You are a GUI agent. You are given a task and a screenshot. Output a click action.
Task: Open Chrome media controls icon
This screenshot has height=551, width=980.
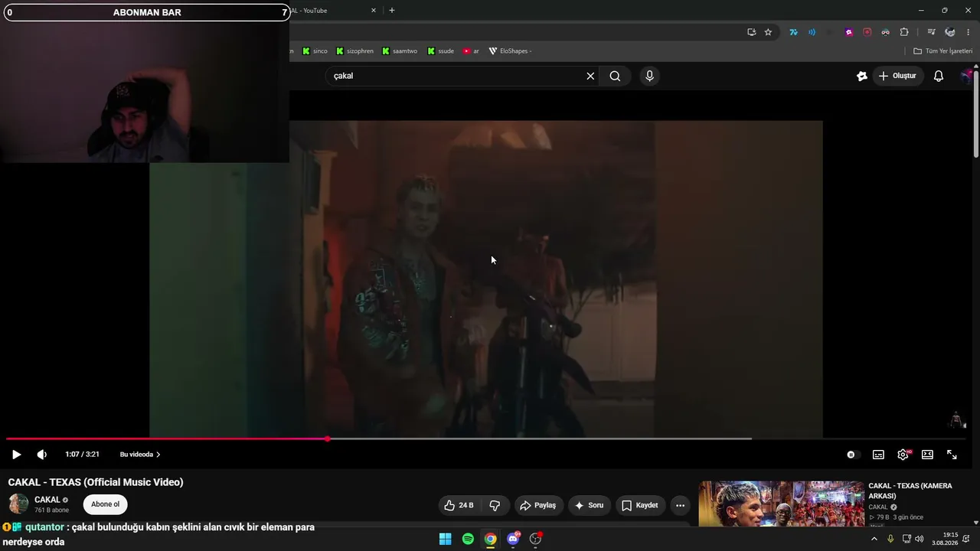pyautogui.click(x=931, y=32)
